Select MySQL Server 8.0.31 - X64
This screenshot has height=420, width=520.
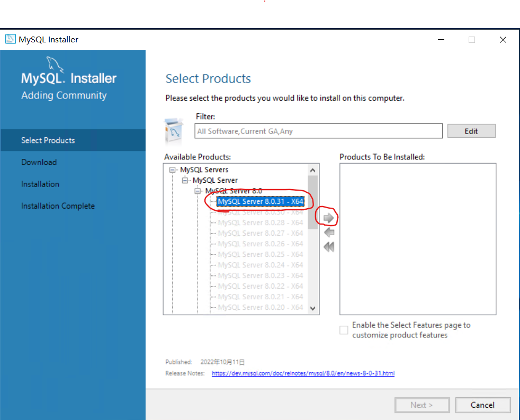point(261,202)
